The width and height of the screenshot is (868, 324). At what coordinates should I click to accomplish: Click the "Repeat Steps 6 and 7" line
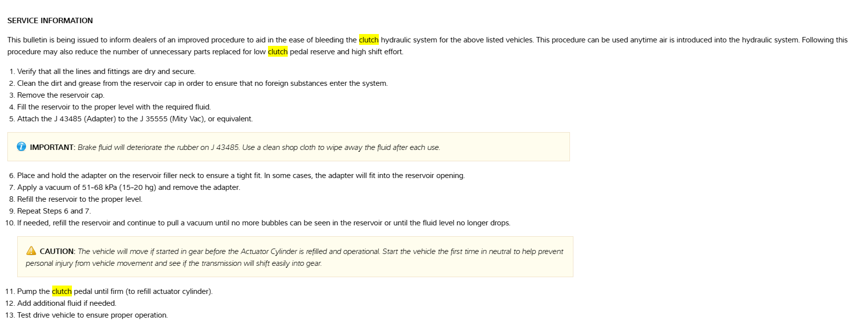point(54,211)
